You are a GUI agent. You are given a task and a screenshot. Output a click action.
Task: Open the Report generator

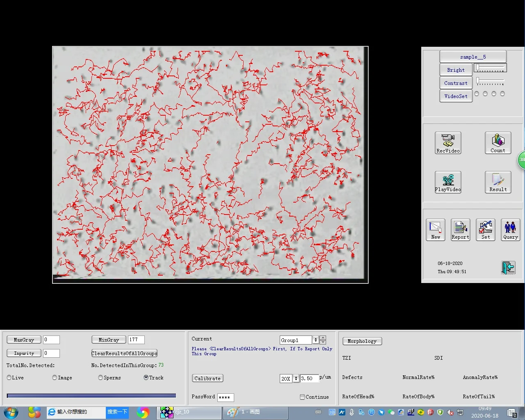(460, 230)
